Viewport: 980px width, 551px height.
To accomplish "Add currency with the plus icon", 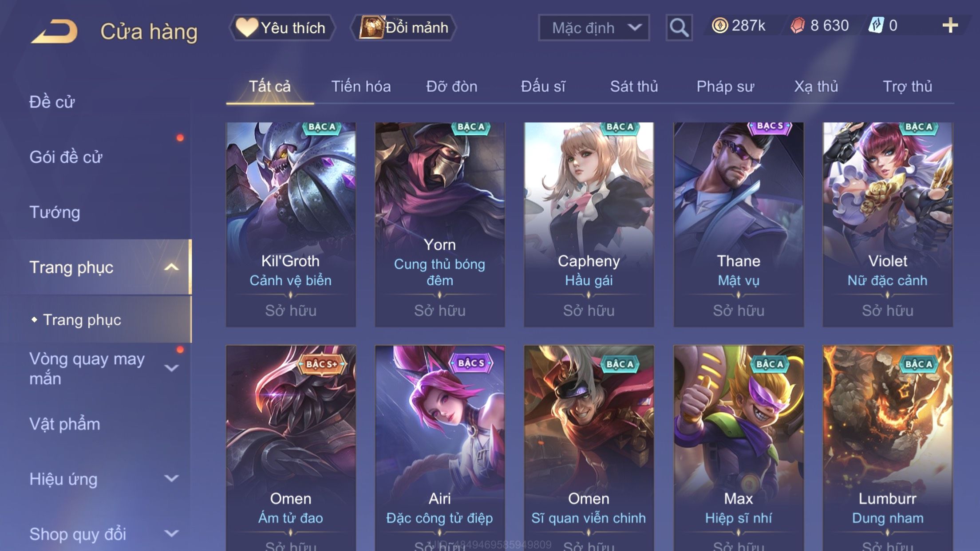I will pyautogui.click(x=950, y=25).
